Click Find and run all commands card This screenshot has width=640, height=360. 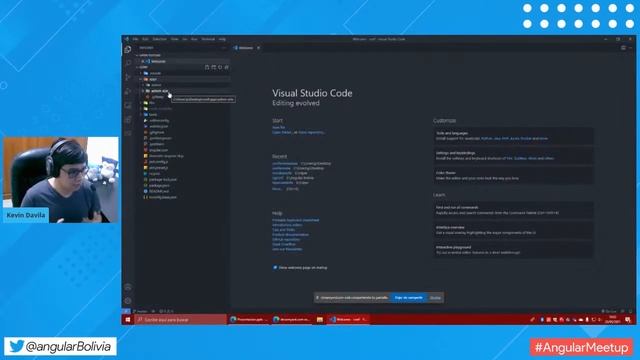click(x=513, y=210)
